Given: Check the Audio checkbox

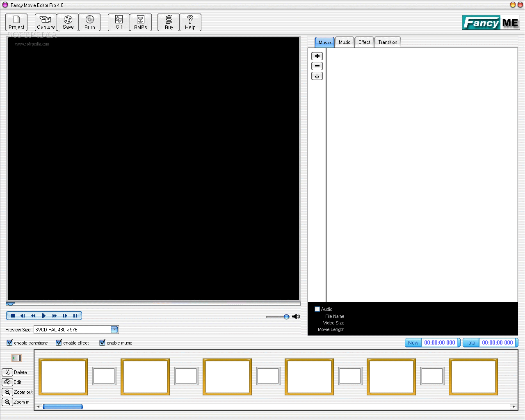Looking at the screenshot, I should tap(317, 309).
